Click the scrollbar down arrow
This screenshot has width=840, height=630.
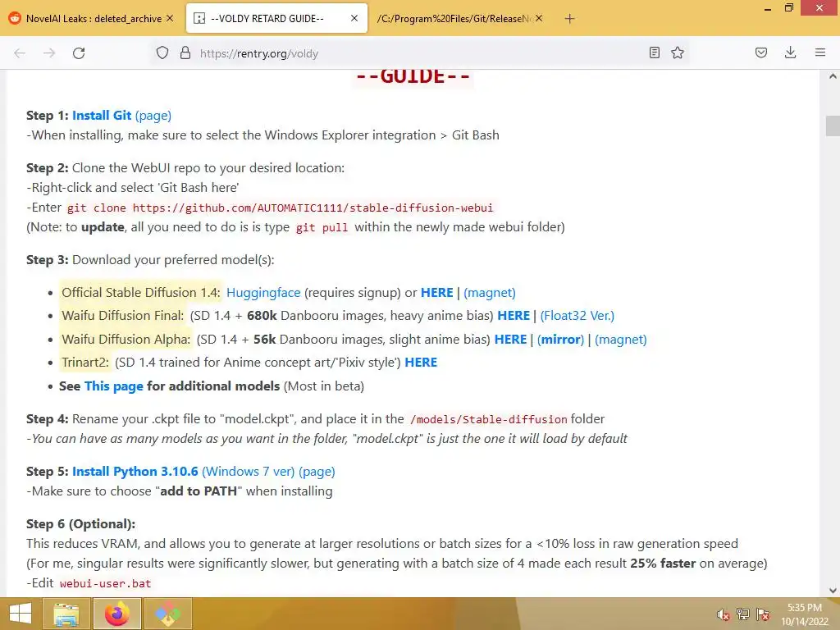tap(833, 590)
